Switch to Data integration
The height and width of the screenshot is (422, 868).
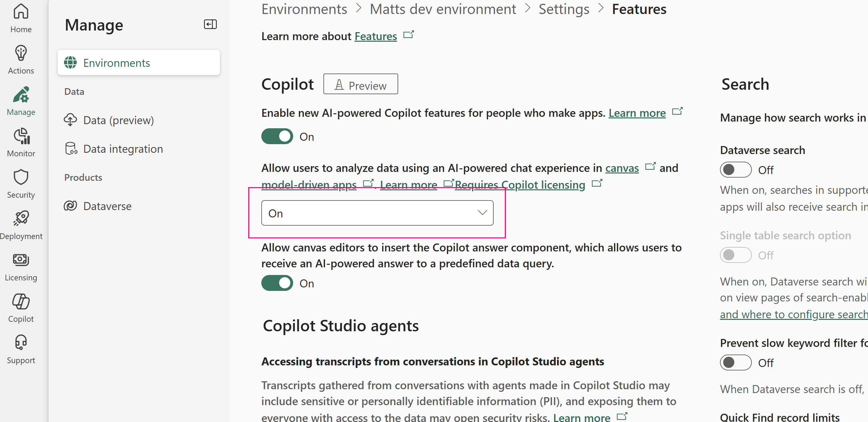[x=123, y=149]
